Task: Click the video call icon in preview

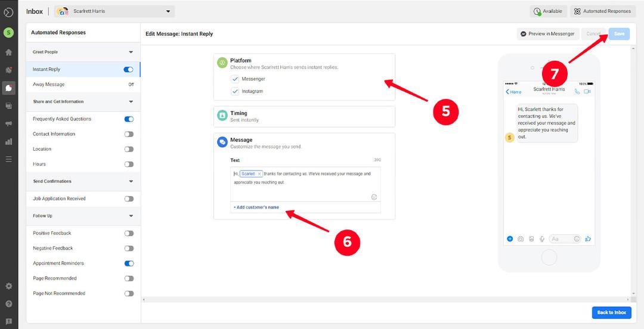Action: point(587,92)
